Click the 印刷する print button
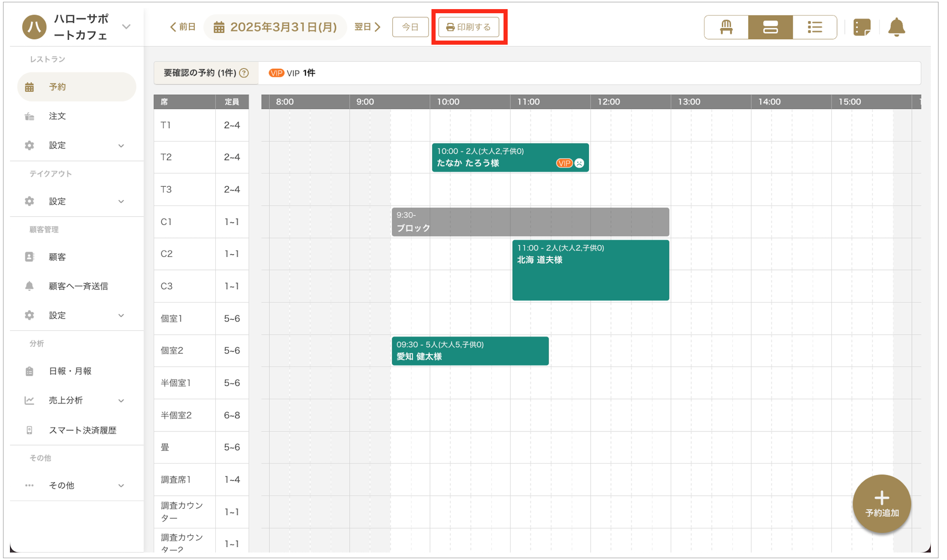 tap(469, 27)
